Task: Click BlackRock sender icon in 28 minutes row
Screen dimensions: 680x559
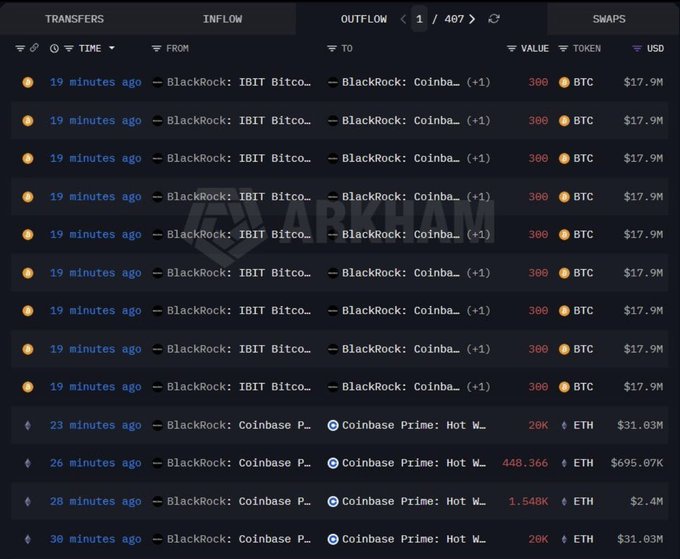Action: click(157, 502)
